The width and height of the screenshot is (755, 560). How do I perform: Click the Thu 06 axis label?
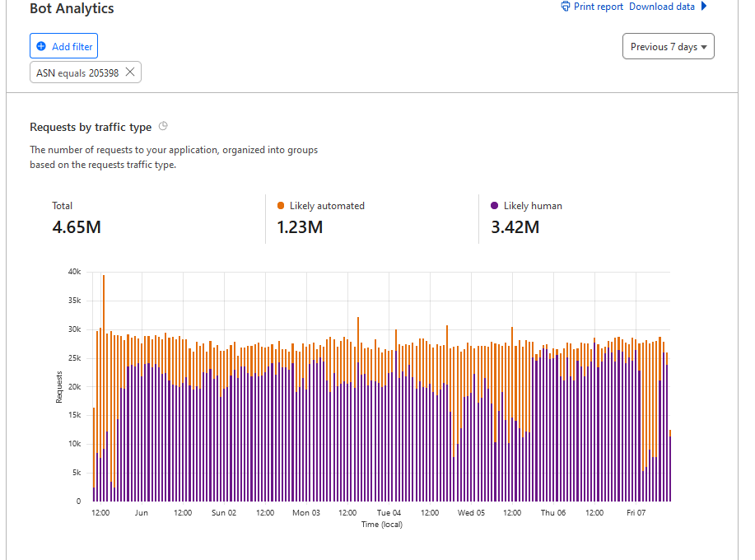pyautogui.click(x=553, y=513)
